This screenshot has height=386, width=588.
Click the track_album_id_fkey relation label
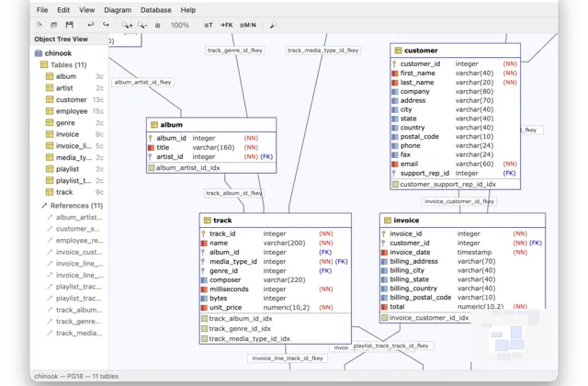click(x=234, y=193)
